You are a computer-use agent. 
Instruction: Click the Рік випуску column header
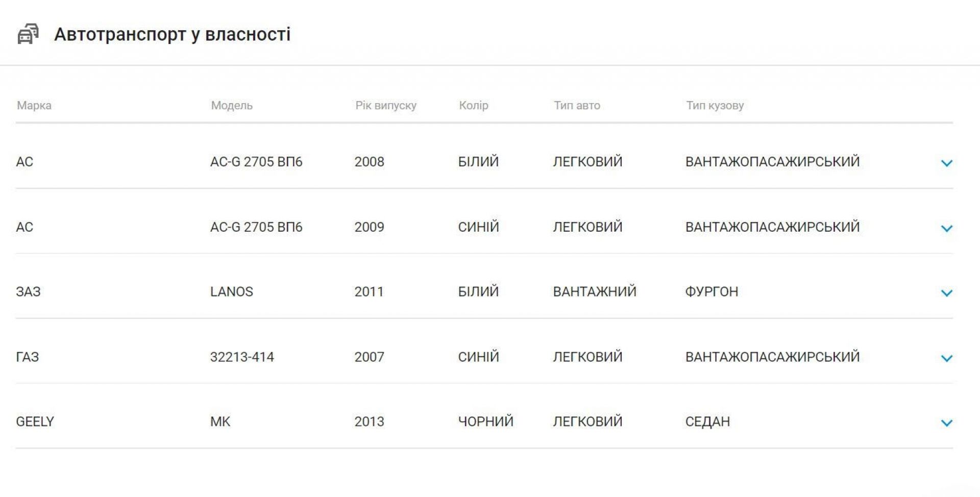point(386,106)
